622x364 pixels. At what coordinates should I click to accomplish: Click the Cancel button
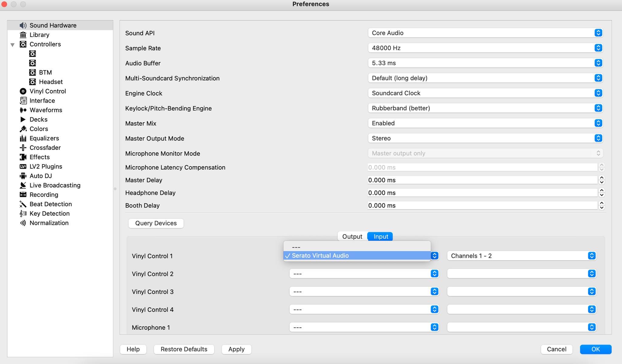click(556, 349)
